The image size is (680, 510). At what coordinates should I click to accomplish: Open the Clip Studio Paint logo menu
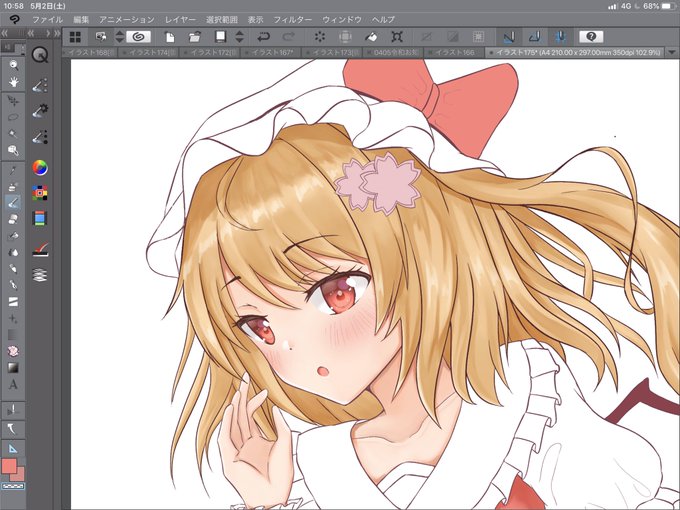coord(14,20)
